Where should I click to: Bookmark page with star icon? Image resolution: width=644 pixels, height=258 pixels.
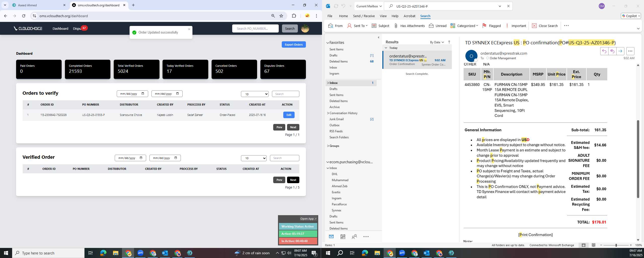tap(281, 16)
